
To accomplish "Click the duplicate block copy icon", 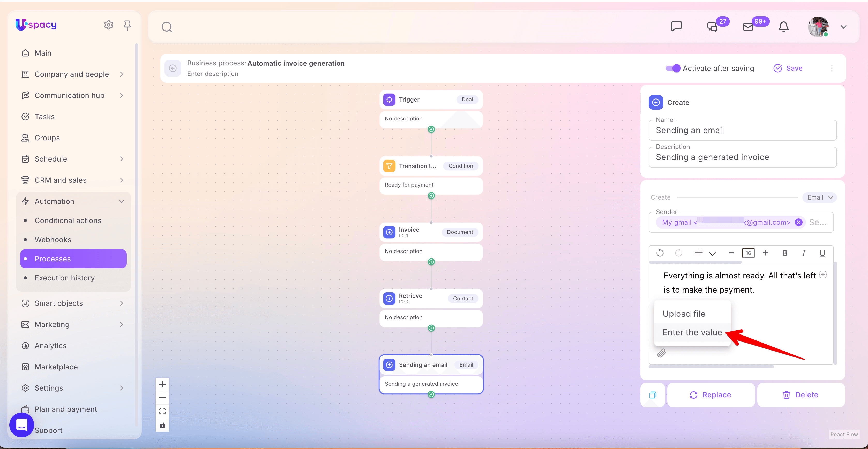I will tap(653, 395).
